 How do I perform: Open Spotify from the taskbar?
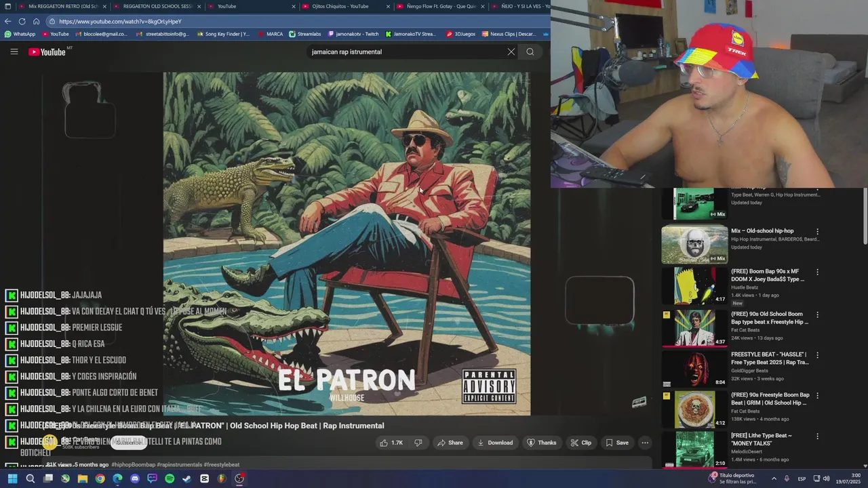click(170, 479)
